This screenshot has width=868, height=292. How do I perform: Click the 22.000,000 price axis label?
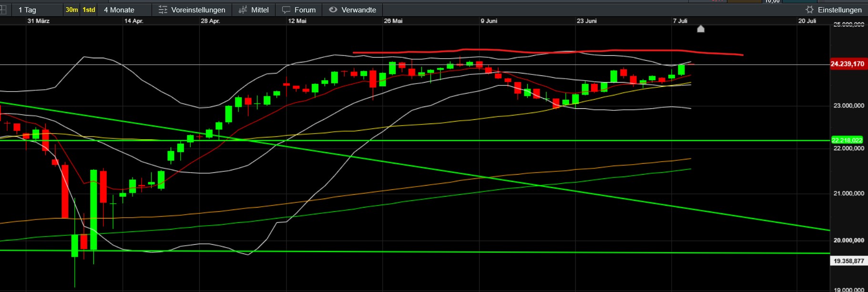849,148
